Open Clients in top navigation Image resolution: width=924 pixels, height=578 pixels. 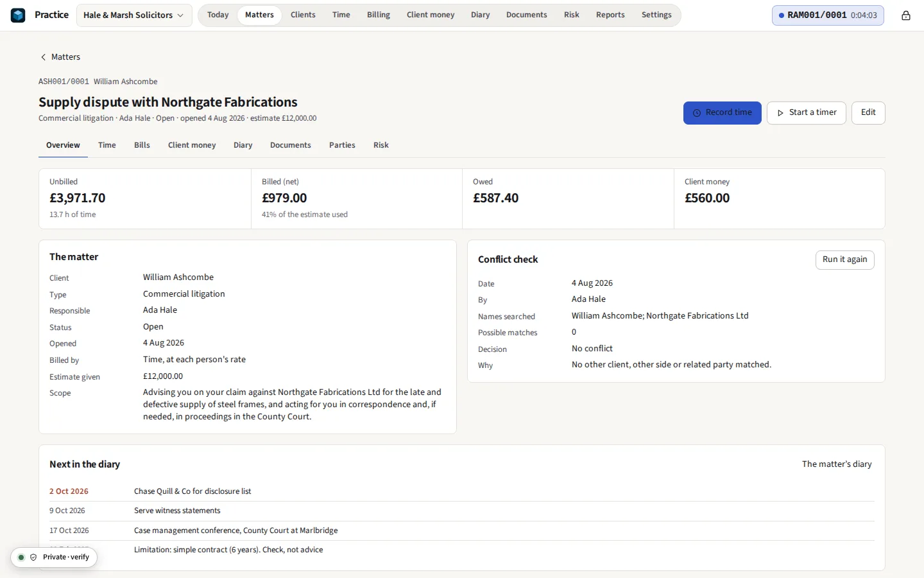pos(303,15)
